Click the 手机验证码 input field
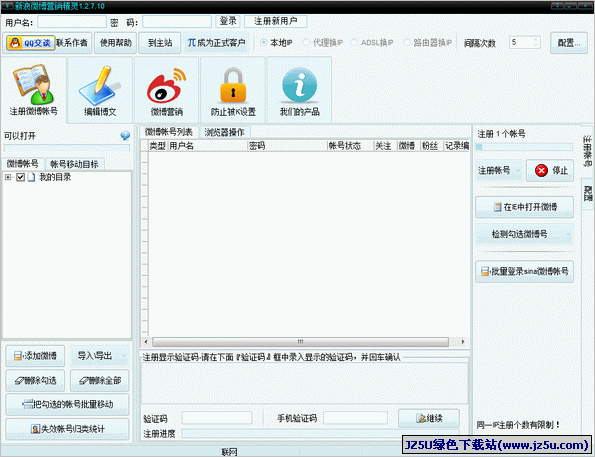Viewport: 595px width, 457px height. (356, 418)
